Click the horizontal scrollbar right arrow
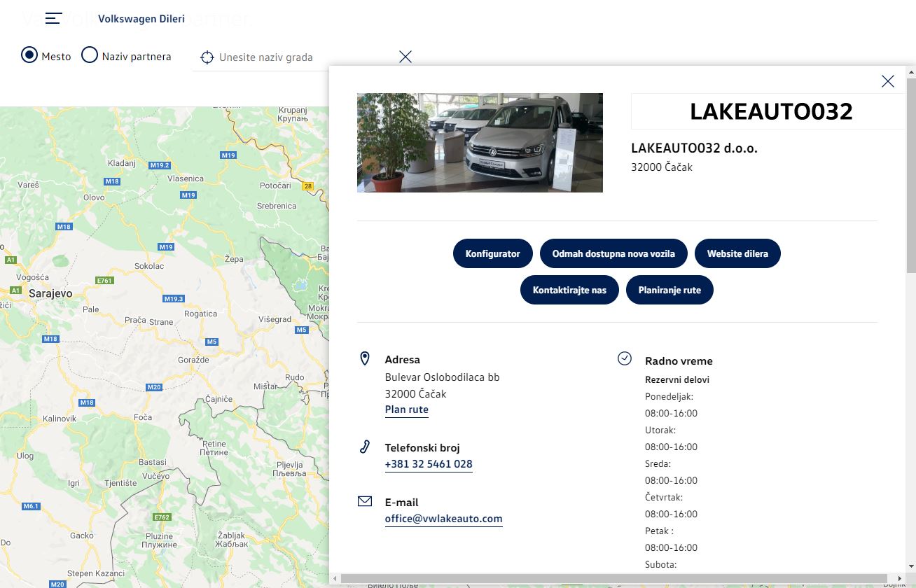 (x=900, y=578)
